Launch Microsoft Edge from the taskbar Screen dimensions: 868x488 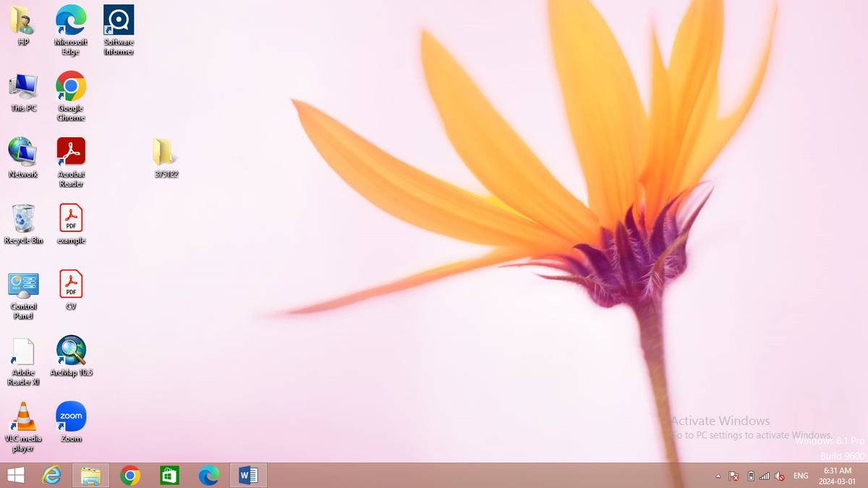[x=208, y=475]
